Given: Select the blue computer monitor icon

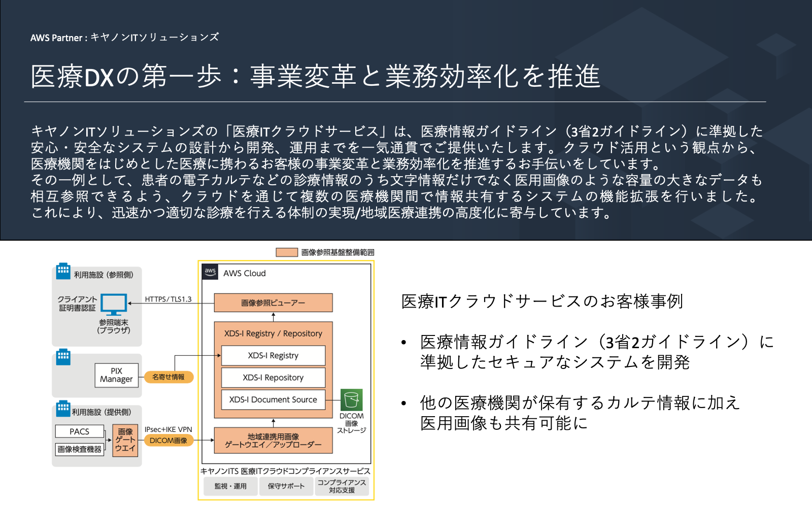Looking at the screenshot, I should [x=114, y=305].
